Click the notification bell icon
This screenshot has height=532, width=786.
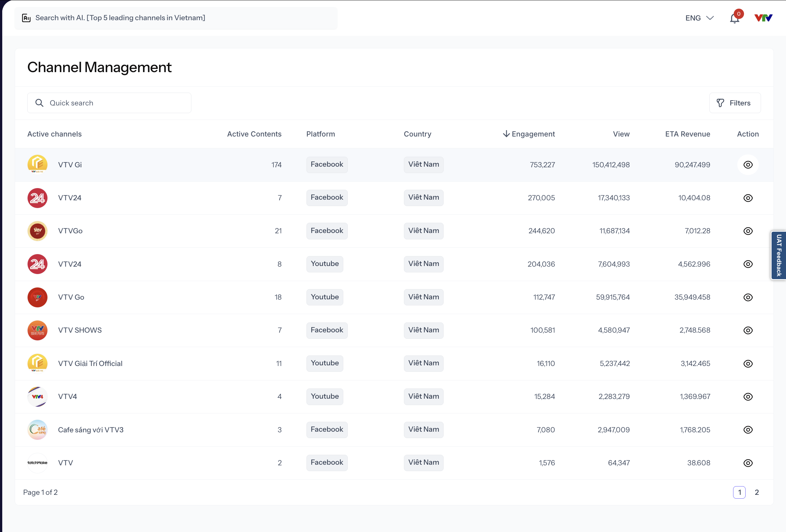pyautogui.click(x=734, y=18)
